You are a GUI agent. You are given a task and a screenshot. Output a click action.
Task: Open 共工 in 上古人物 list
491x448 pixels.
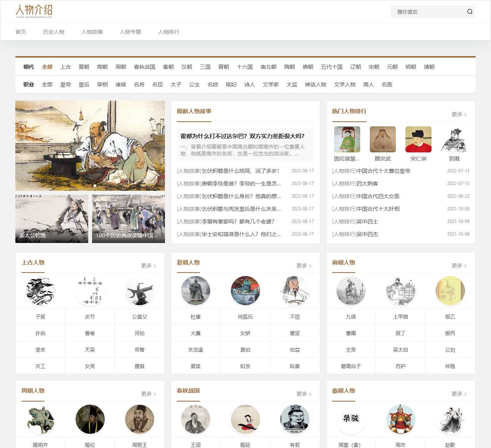[x=40, y=366]
